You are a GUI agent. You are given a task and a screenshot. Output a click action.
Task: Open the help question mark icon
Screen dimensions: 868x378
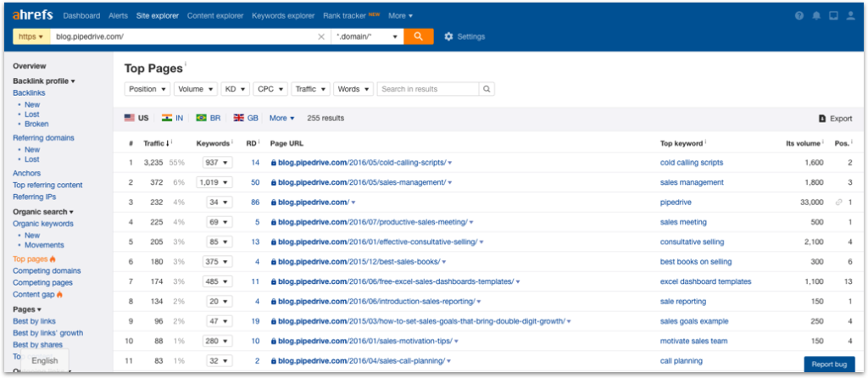tap(799, 15)
